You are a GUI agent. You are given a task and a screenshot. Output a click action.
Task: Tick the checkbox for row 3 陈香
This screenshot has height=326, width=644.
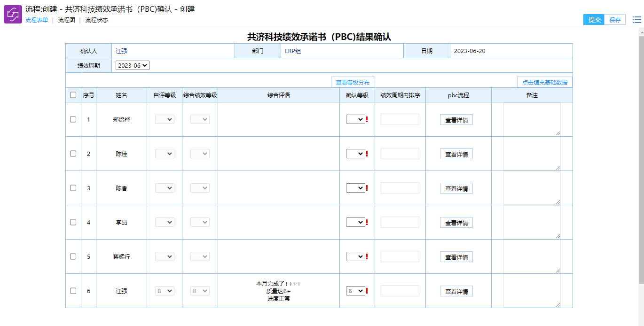pos(73,188)
